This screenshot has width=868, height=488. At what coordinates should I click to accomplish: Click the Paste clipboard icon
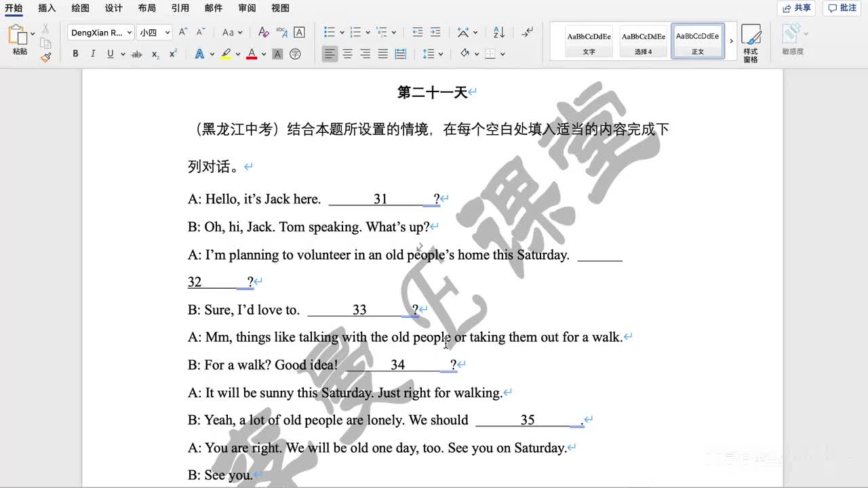tap(17, 35)
